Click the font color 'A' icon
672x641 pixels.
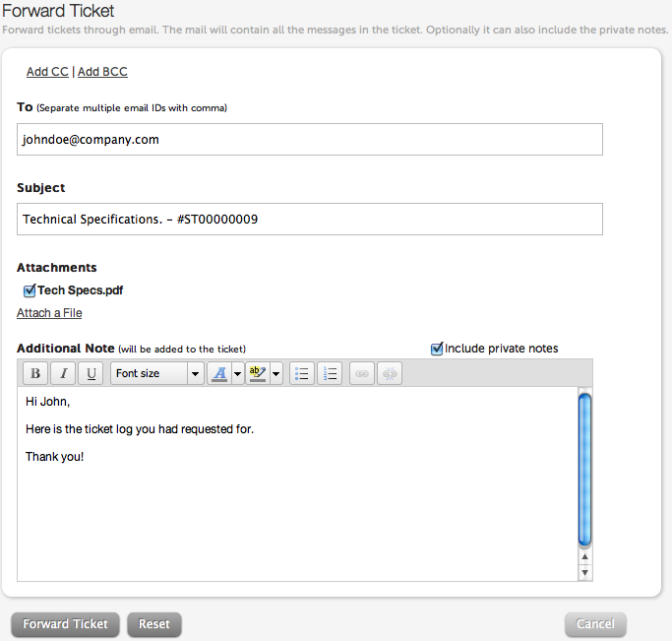tap(220, 374)
